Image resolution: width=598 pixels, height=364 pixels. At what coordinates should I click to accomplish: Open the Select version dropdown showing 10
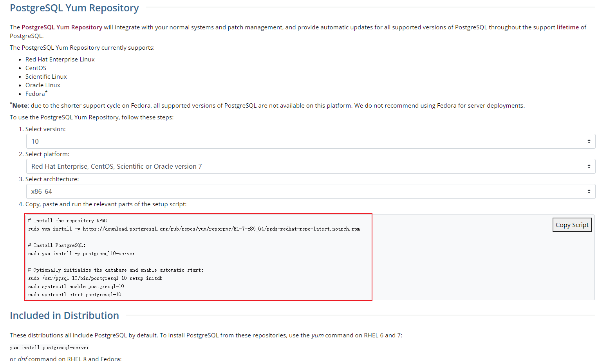[x=311, y=141]
